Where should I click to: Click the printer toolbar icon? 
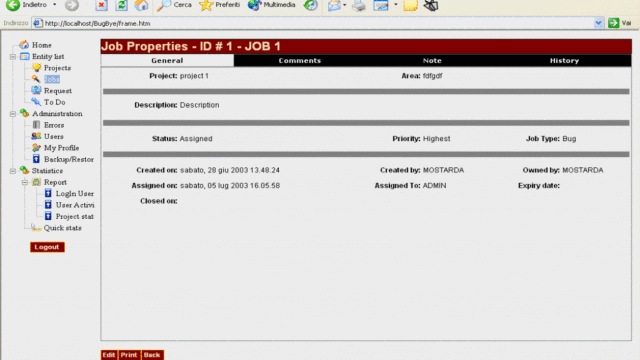(x=359, y=5)
